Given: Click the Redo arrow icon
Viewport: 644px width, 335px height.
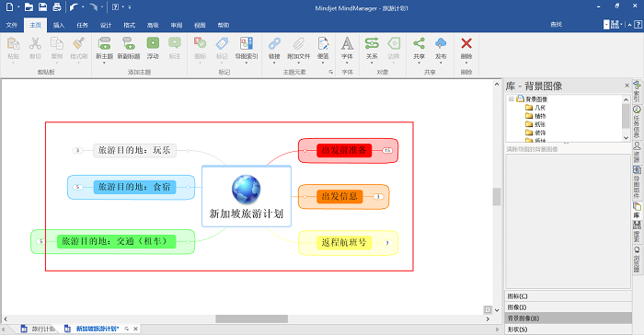Looking at the screenshot, I should [x=94, y=7].
